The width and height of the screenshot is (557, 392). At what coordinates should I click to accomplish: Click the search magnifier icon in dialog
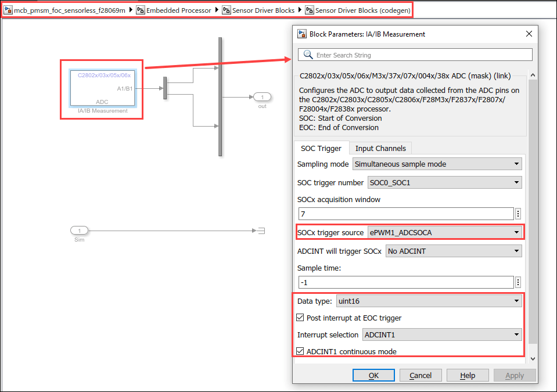coord(307,55)
